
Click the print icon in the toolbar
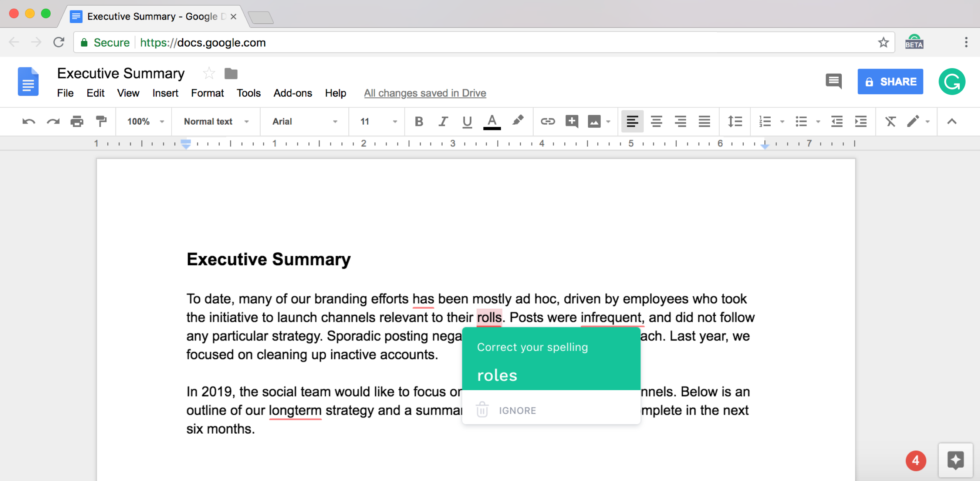pyautogui.click(x=77, y=121)
